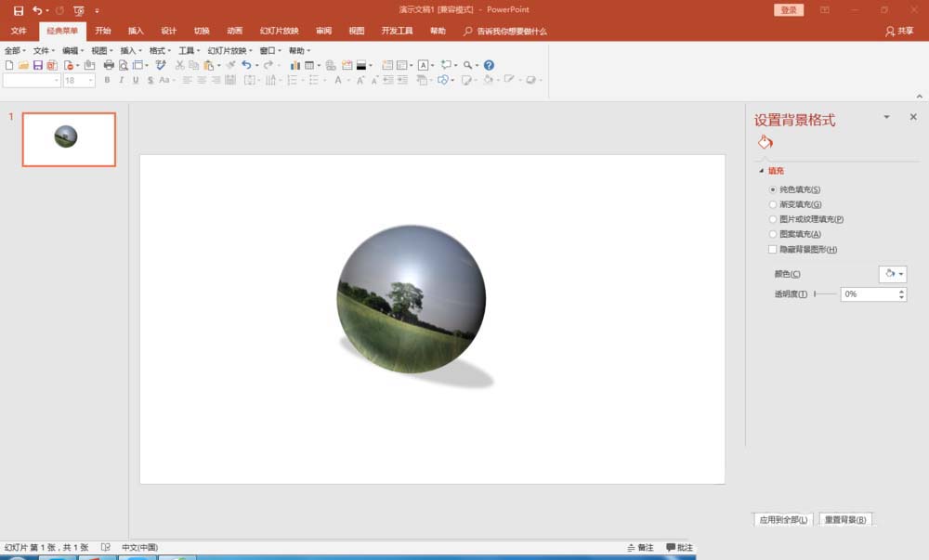
Task: Click the Shapes icon in formatting toolbar
Action: 442,80
